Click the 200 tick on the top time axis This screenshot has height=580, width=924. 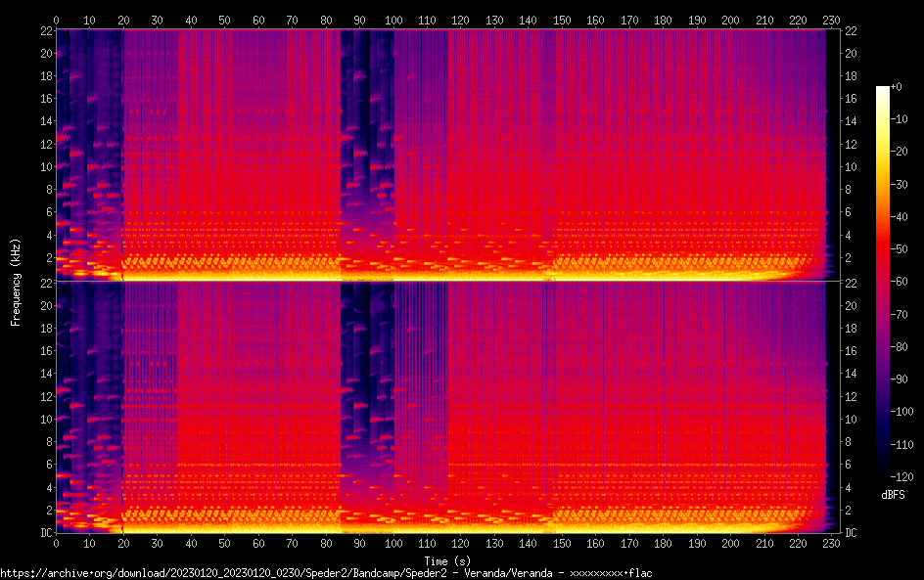[731, 19]
